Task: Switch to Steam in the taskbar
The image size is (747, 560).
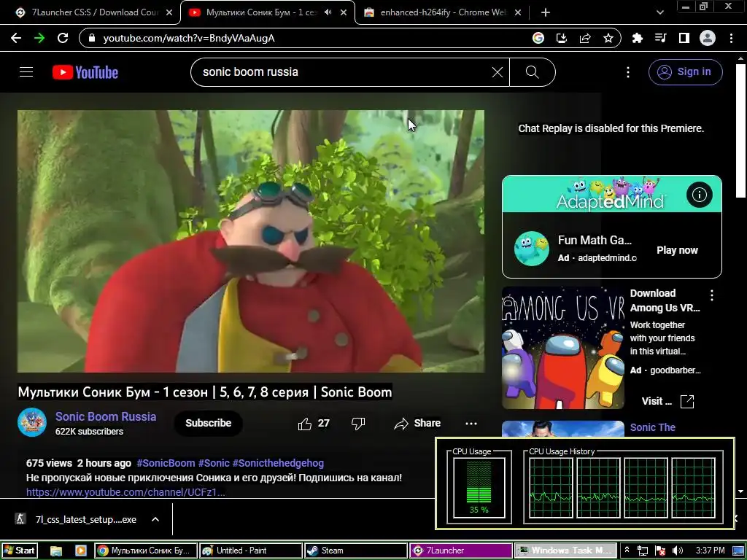Action: [x=356, y=551]
